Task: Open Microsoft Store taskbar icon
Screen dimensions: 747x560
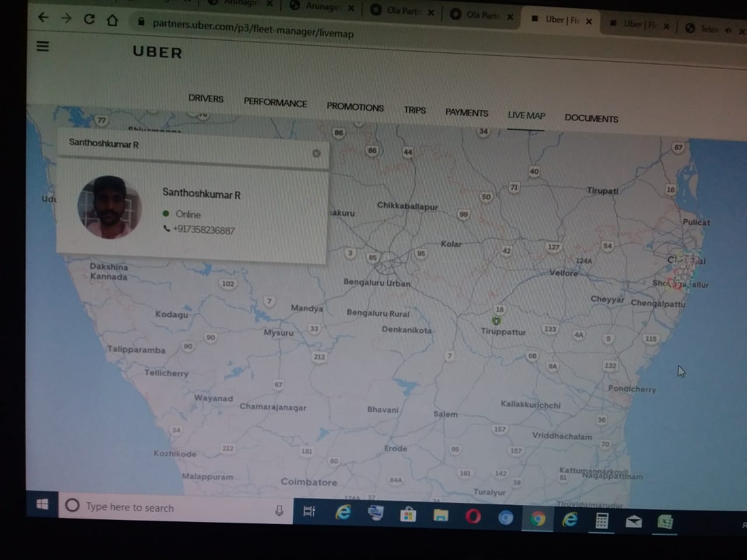Action: point(407,514)
